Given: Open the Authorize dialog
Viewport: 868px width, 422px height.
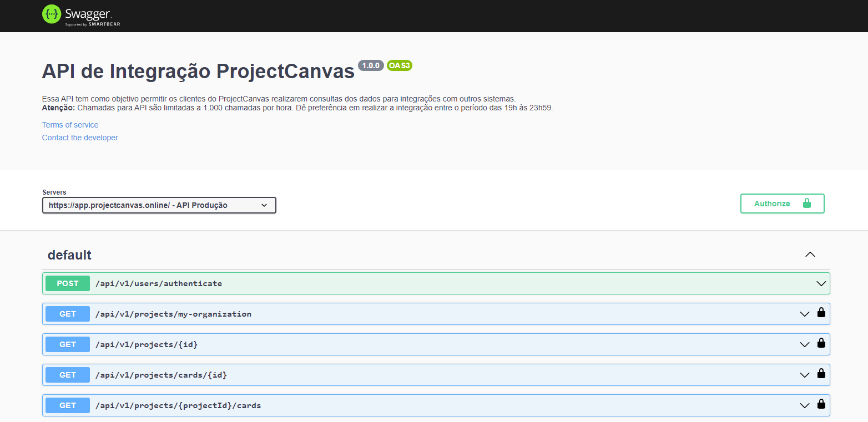Looking at the screenshot, I should 782,204.
